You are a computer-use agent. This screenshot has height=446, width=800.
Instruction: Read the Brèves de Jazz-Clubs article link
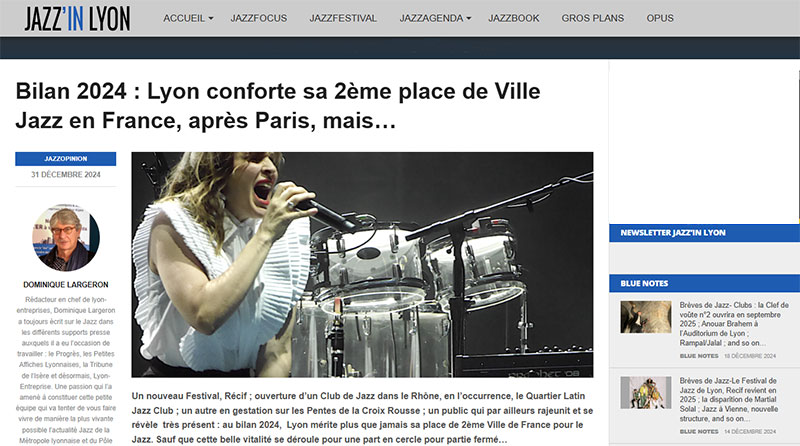734,324
